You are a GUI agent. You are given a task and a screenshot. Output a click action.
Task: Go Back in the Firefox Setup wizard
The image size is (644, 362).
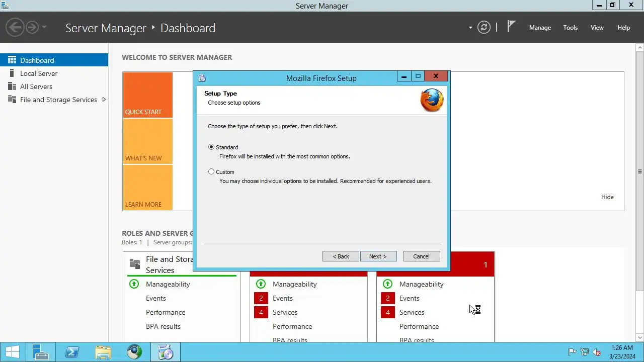341,256
